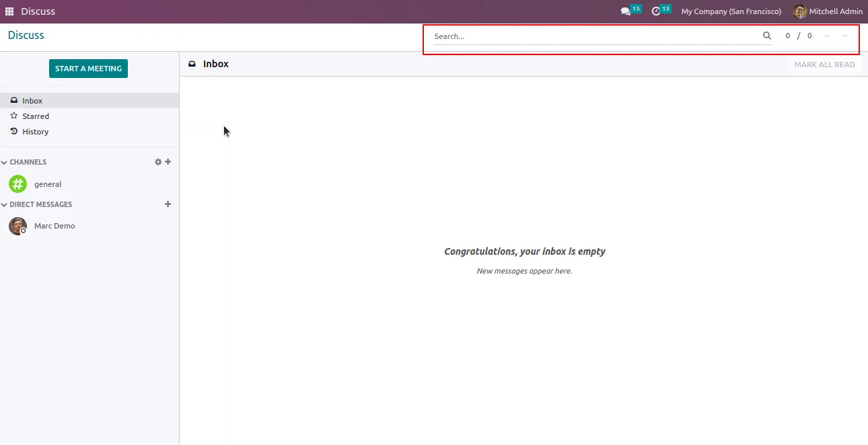Open conversations icon with badge 15
The width and height of the screenshot is (868, 445).
click(630, 11)
